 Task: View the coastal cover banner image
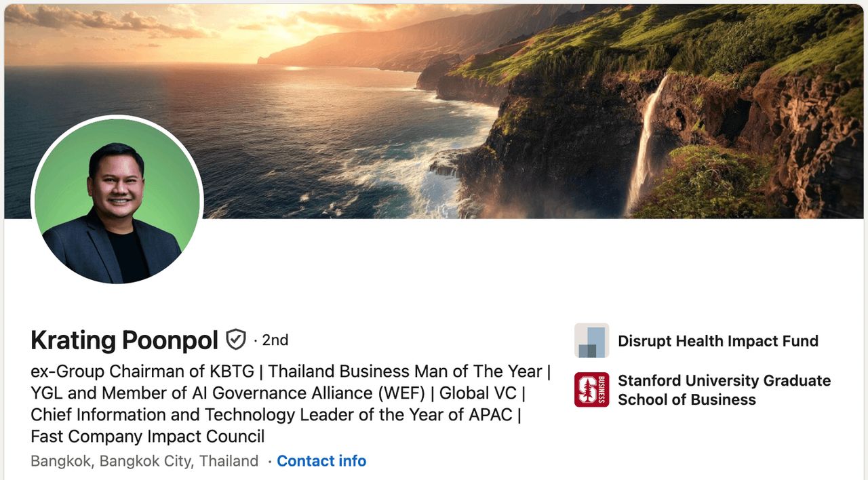pyautogui.click(x=434, y=108)
